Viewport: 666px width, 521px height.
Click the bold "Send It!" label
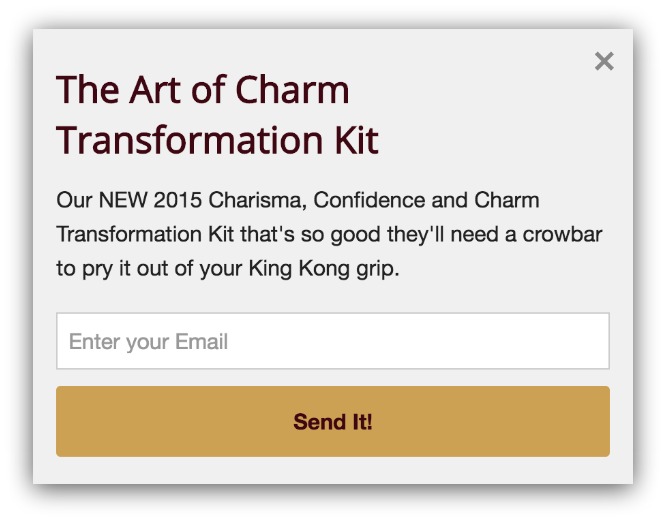333,422
